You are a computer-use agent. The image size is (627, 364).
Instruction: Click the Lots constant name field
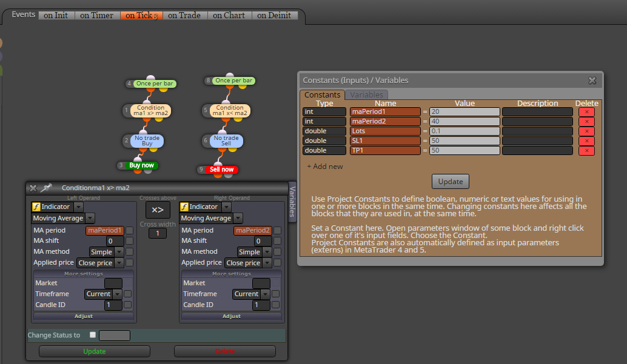point(385,131)
